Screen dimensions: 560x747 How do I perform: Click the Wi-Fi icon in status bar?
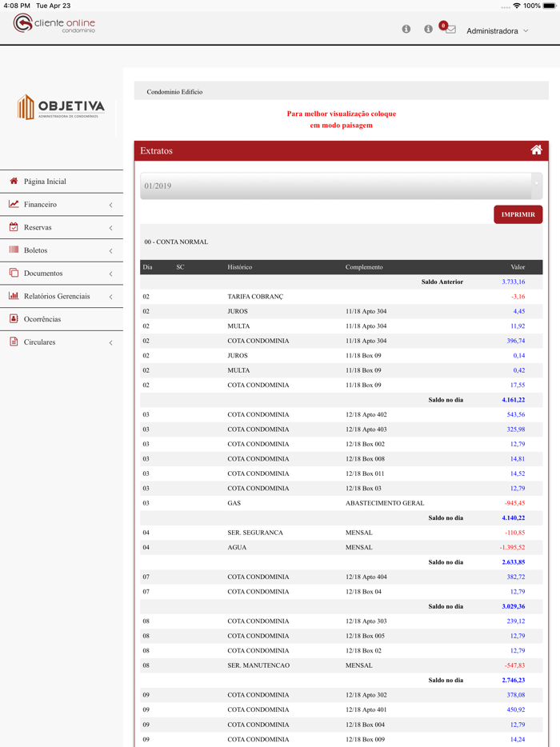[x=517, y=6]
